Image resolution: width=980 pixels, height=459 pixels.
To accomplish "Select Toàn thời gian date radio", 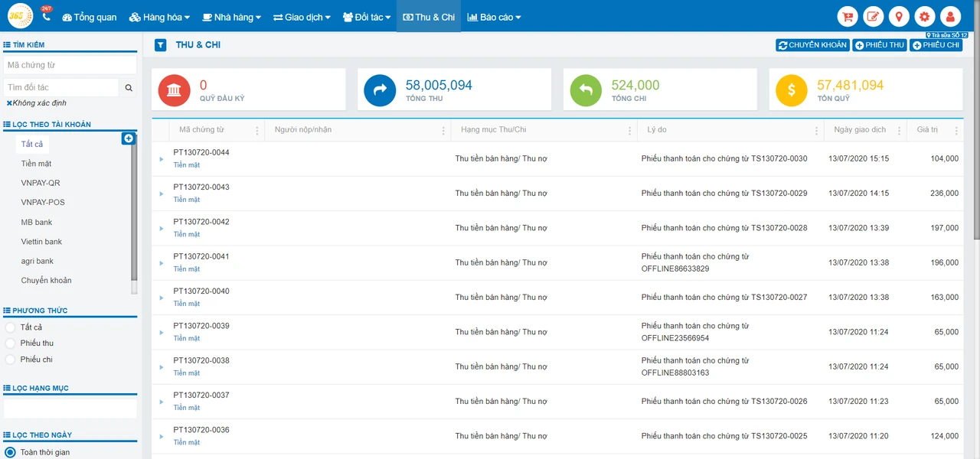I will [11, 452].
